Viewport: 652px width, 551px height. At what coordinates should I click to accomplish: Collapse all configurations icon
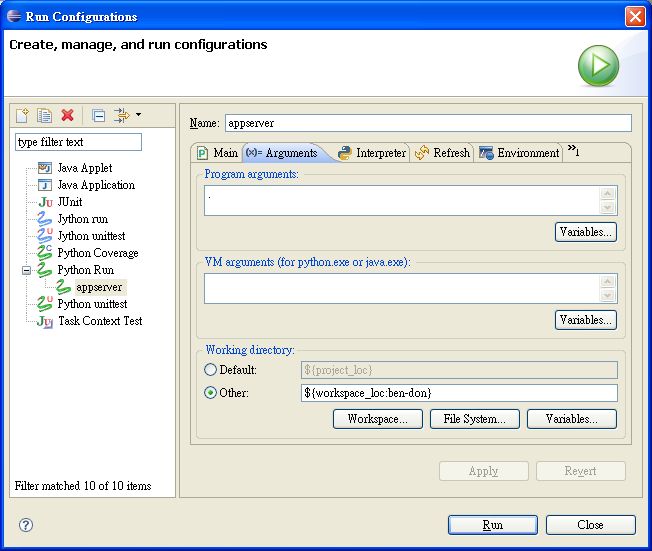(99, 115)
